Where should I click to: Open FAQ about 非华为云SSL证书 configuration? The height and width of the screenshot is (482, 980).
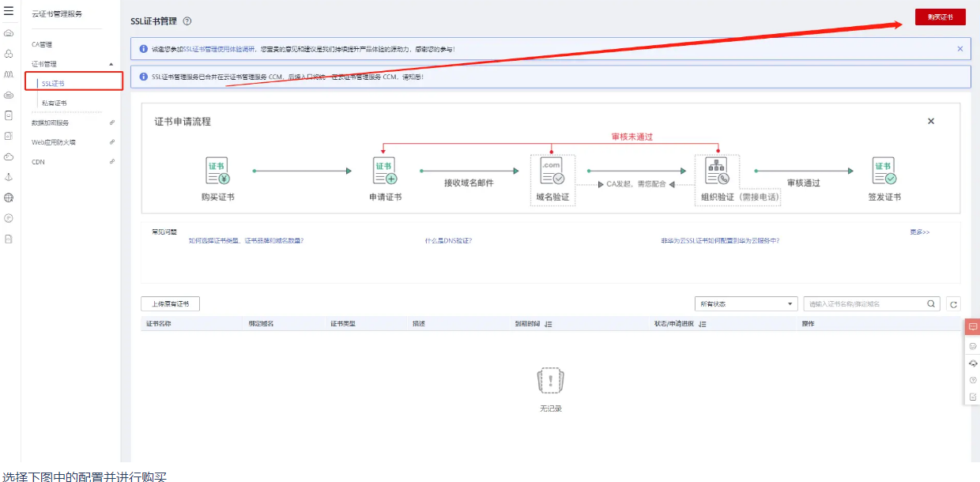point(720,240)
